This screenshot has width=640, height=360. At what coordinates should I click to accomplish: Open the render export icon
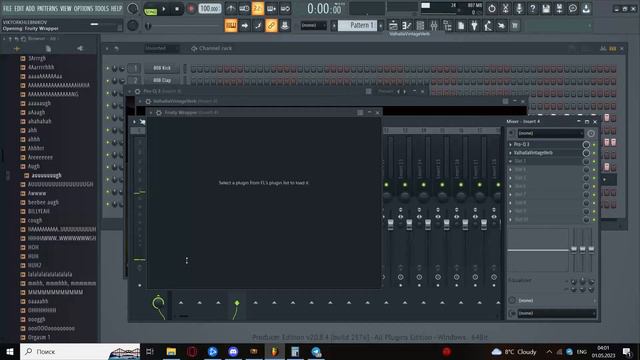[559, 9]
